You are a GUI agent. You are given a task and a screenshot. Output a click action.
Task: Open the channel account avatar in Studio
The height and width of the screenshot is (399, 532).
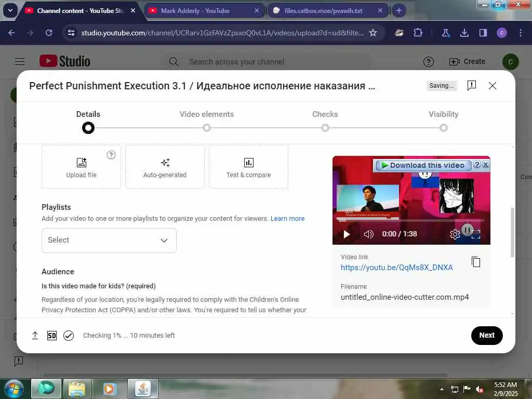510,62
